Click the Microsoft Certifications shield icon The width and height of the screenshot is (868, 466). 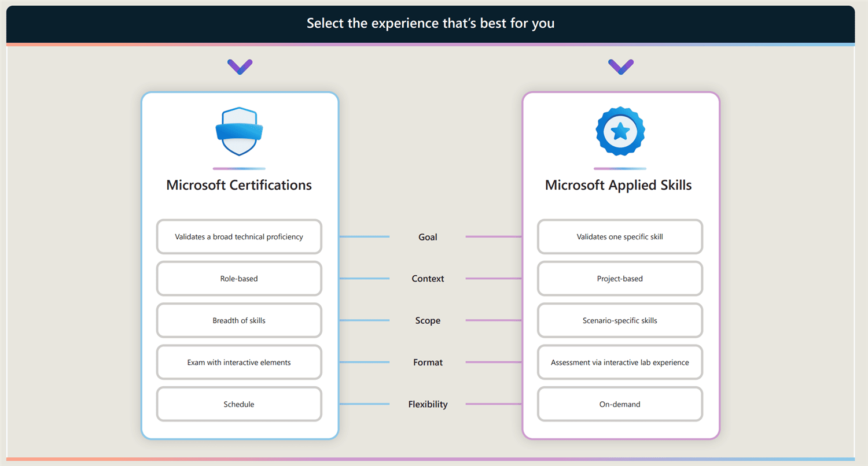pyautogui.click(x=239, y=131)
